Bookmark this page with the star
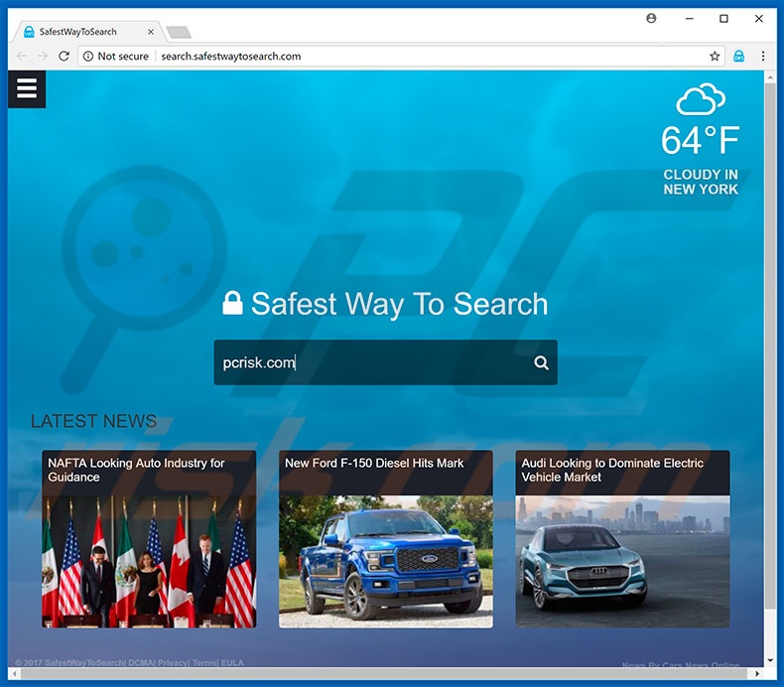The image size is (784, 687). pos(715,56)
